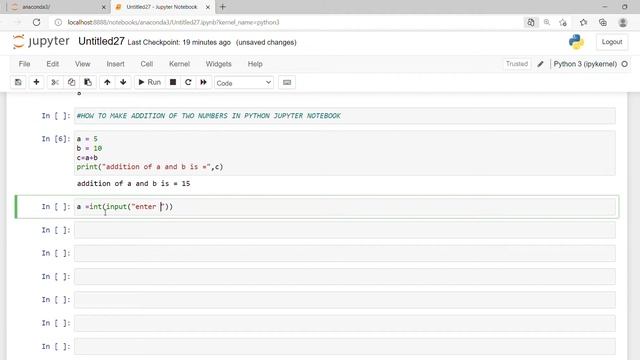Move selected cell down arrow
The width and height of the screenshot is (640, 360).
123,82
